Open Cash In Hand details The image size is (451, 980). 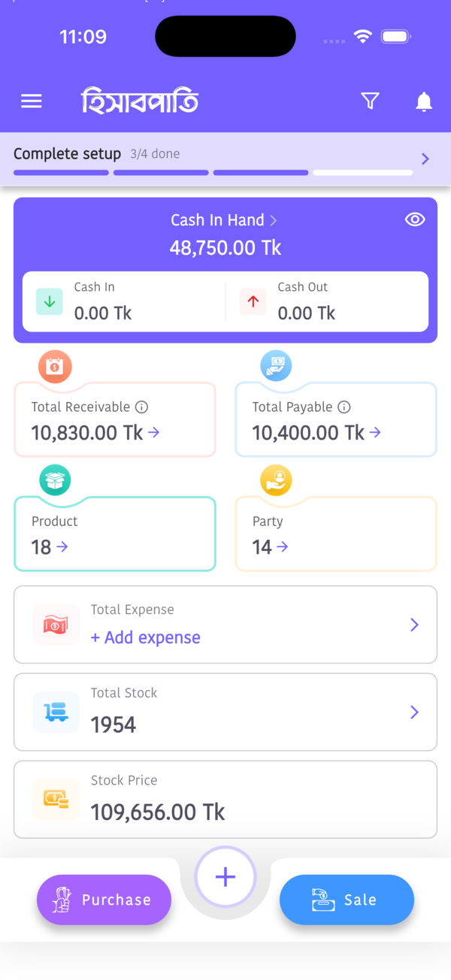[x=224, y=220]
